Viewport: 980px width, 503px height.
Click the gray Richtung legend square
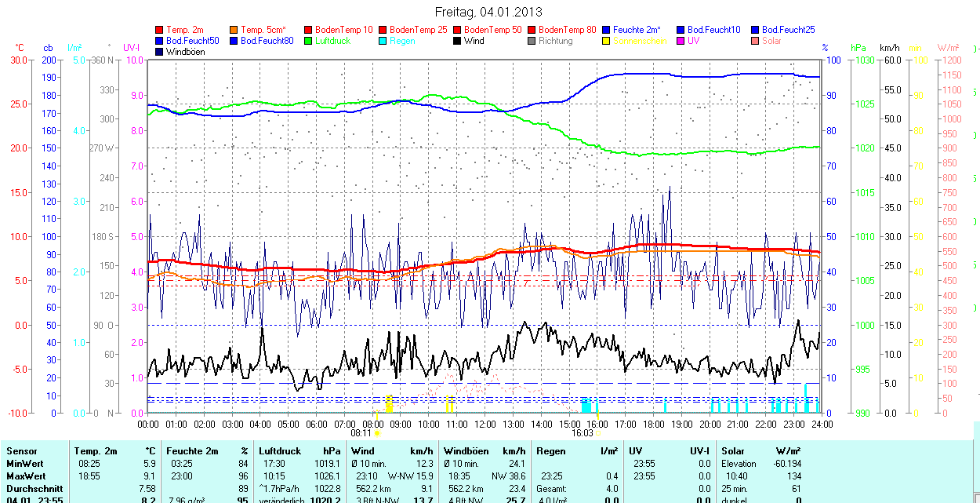coord(532,41)
